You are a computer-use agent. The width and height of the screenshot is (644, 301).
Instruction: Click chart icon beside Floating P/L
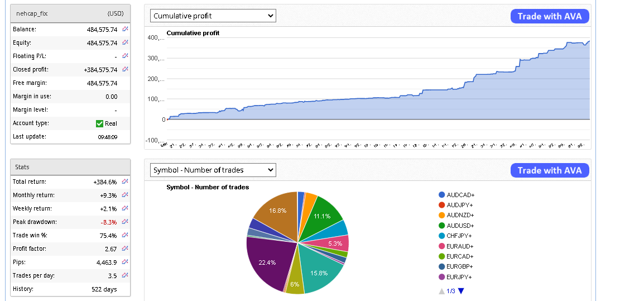[125, 56]
